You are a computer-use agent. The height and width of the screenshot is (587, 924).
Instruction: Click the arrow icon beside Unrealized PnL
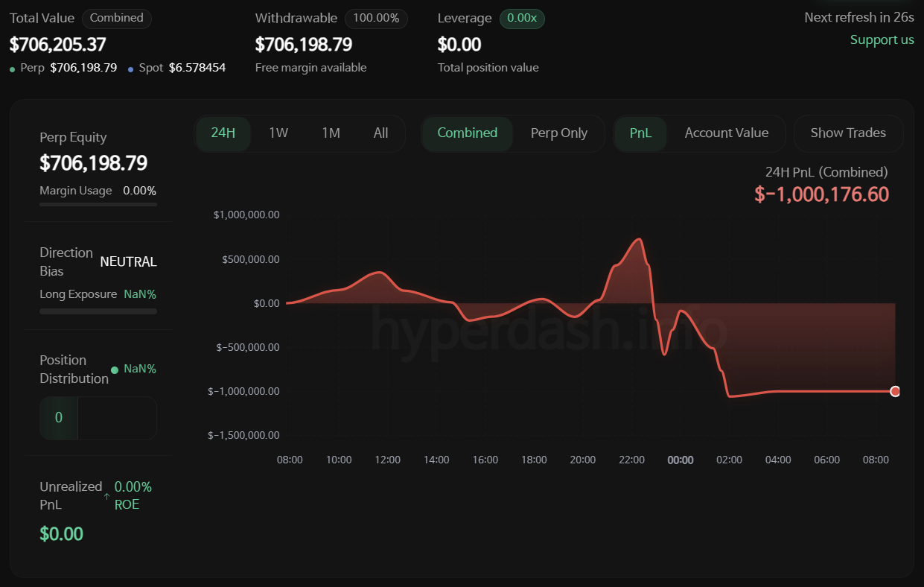107,496
